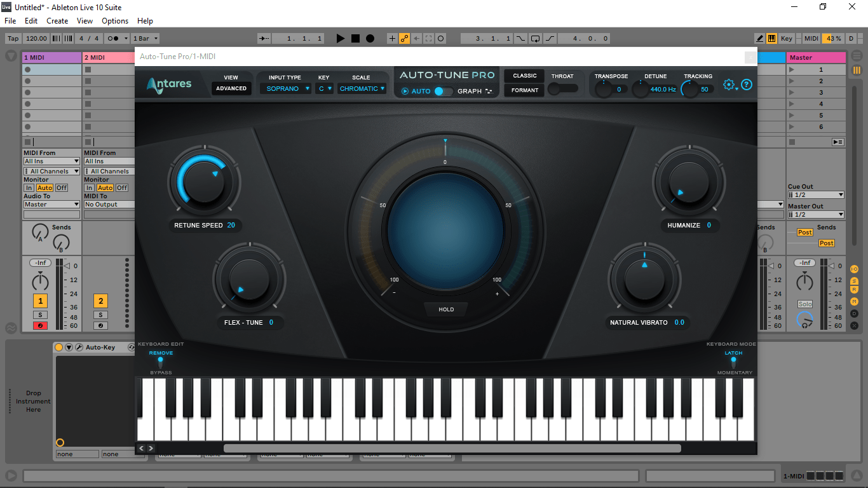Enable the MIDI map mode switch
The image size is (868, 488).
pos(811,39)
